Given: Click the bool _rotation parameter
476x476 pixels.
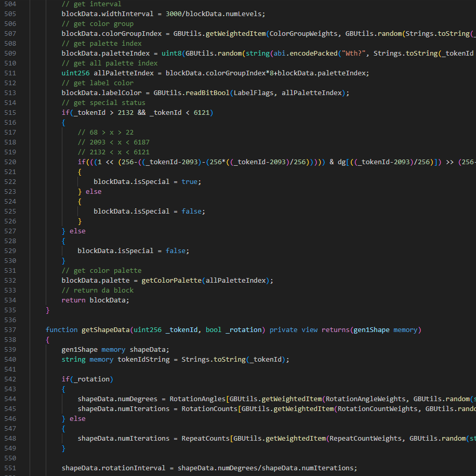Looking at the screenshot, I should click(233, 330).
